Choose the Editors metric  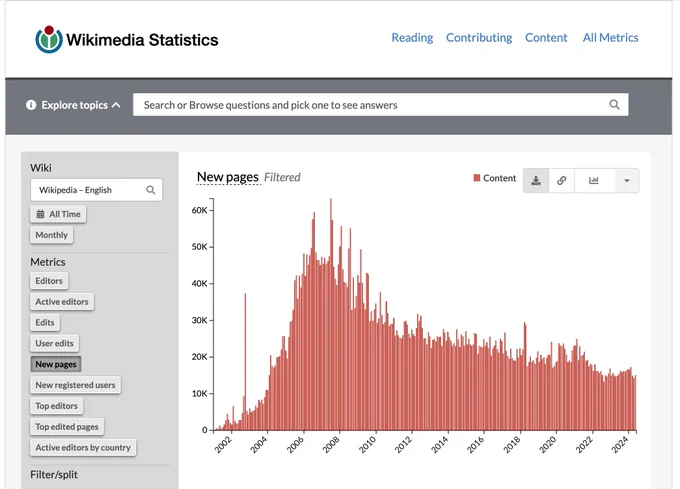point(49,281)
